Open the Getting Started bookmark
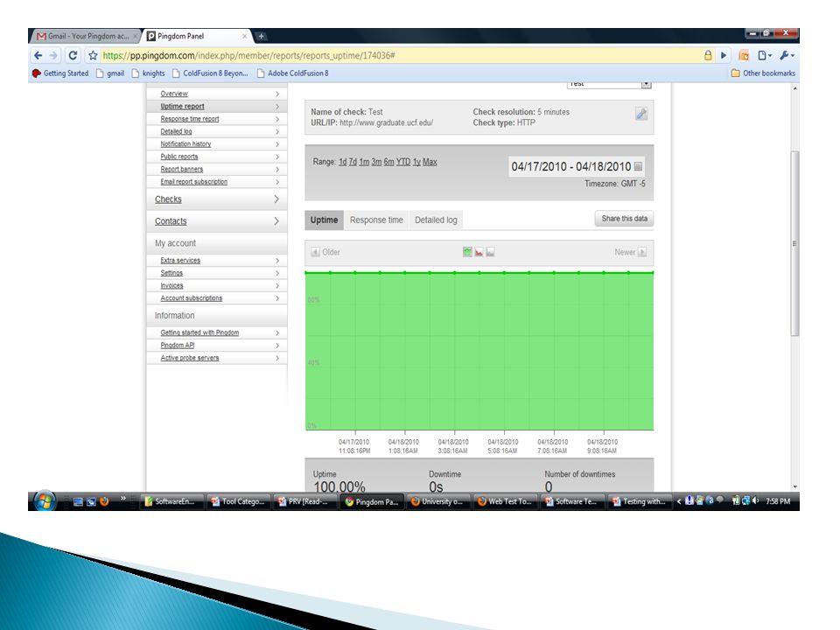This screenshot has height=630, width=840. pyautogui.click(x=60, y=73)
